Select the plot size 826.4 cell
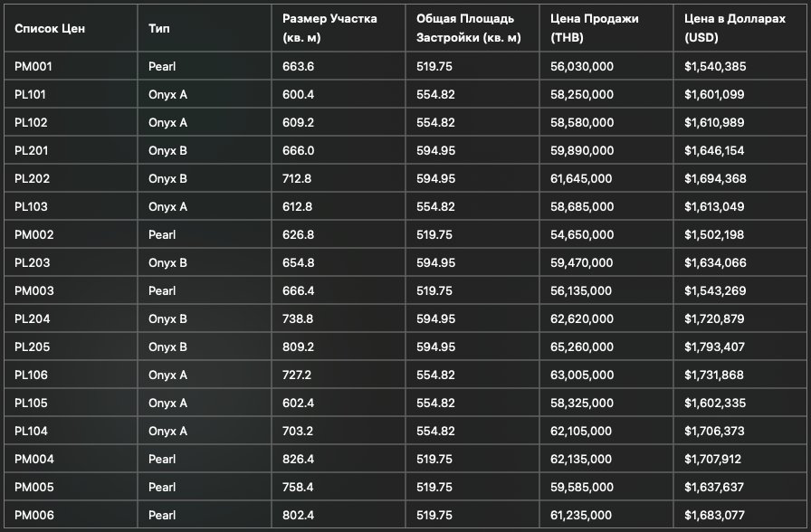811x532 pixels. click(299, 459)
